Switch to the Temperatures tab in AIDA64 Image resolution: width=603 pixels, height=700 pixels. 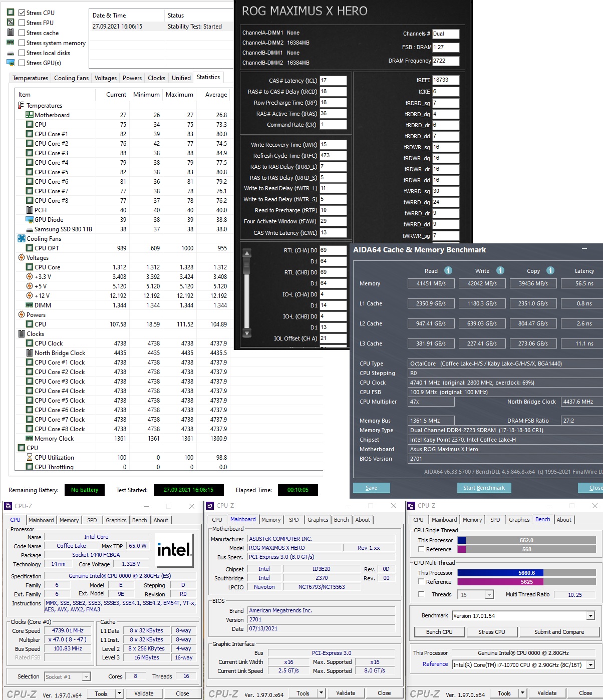(x=31, y=78)
